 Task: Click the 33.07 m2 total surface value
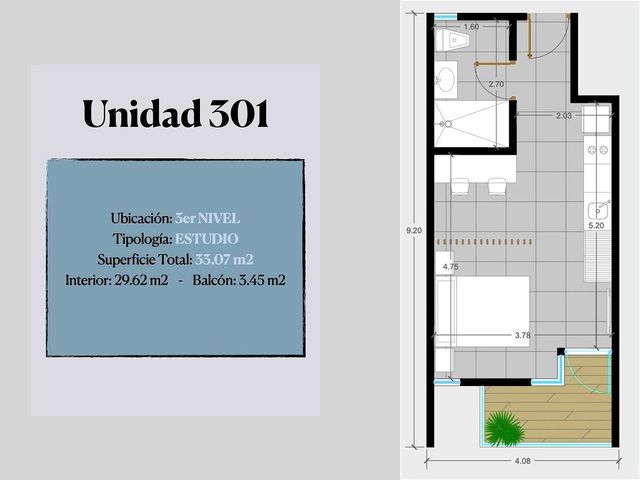tap(224, 259)
